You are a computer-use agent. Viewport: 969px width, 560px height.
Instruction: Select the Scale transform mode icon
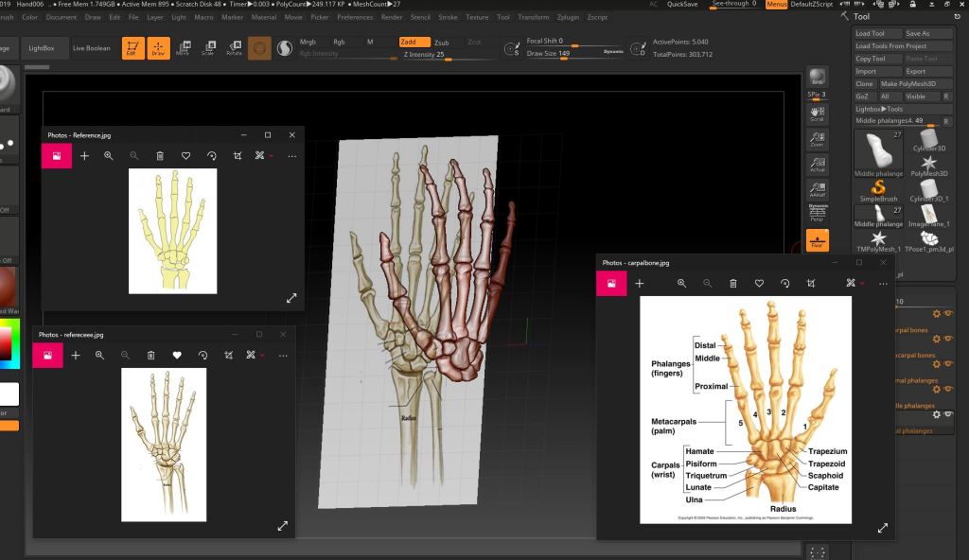(x=207, y=48)
